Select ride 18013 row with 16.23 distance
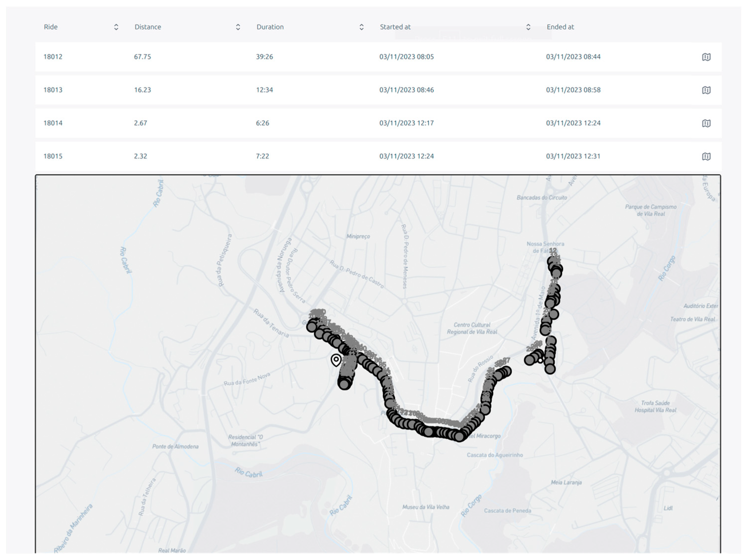 (x=142, y=90)
